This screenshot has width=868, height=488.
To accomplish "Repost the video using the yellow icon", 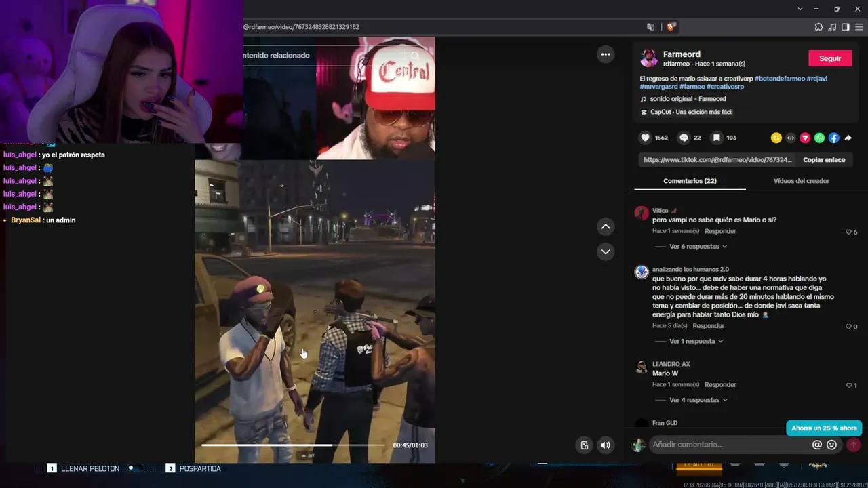I will (776, 138).
